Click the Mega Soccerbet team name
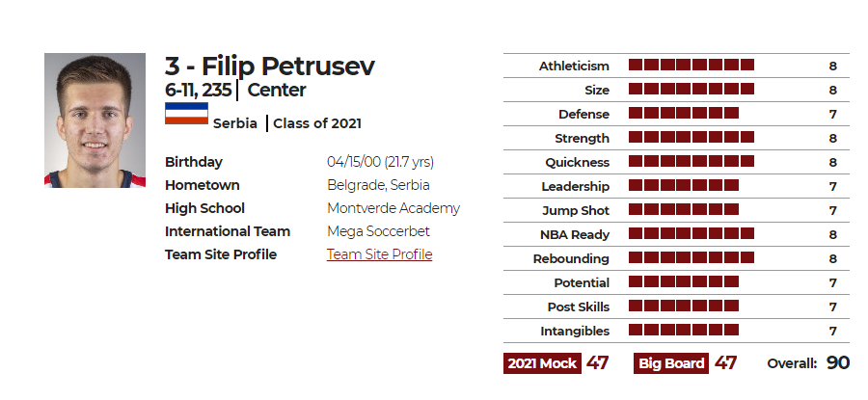This screenshot has height=400, width=868. coord(378,231)
